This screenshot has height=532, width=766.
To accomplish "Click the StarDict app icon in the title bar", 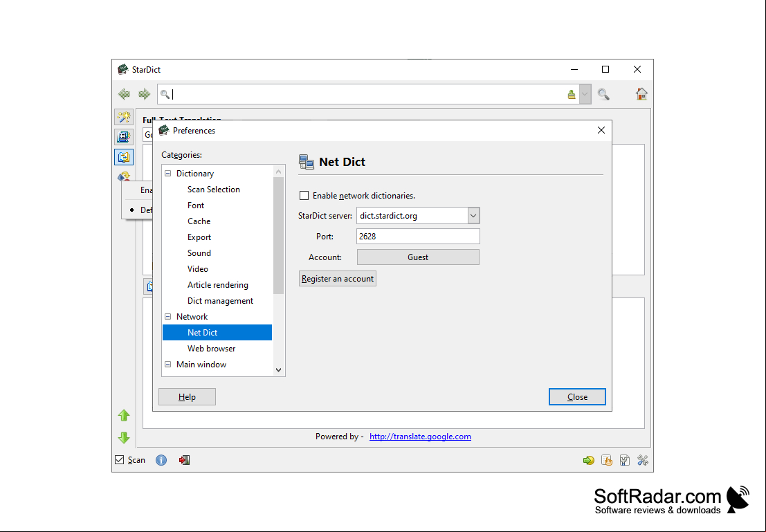I will [x=123, y=69].
